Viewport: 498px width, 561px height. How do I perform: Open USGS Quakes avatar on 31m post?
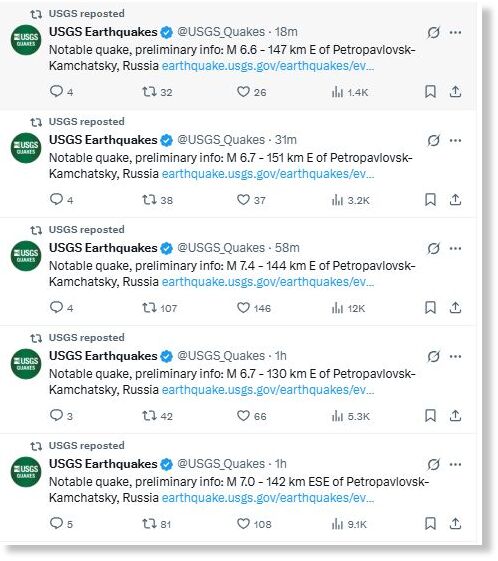pyautogui.click(x=26, y=148)
